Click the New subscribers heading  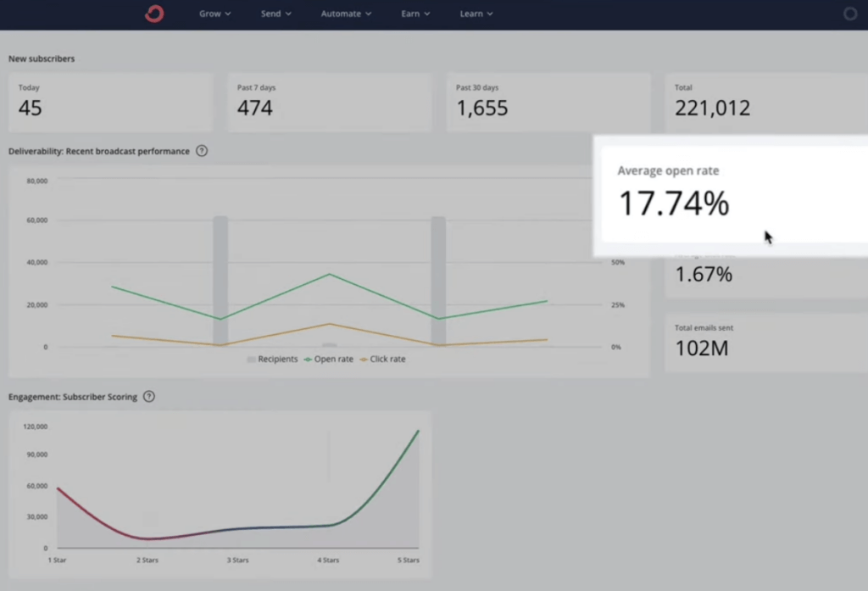coord(42,59)
